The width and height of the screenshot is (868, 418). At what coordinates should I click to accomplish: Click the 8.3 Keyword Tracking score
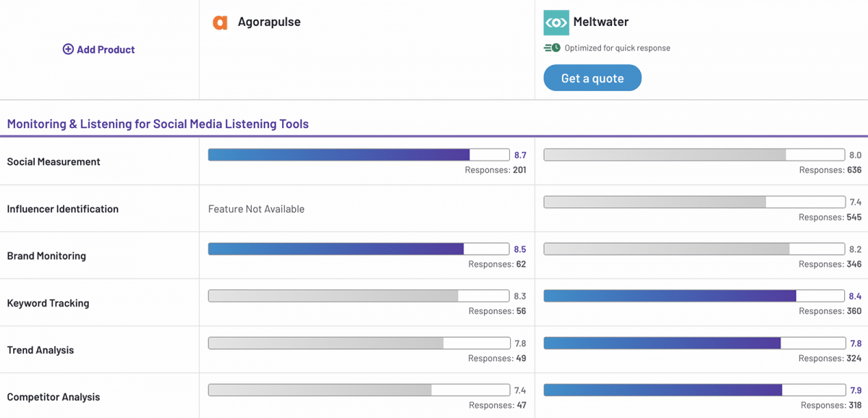tap(520, 296)
